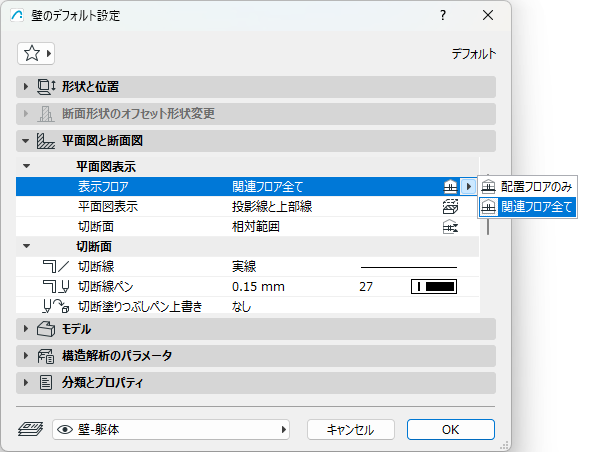Click the 実線 line preview
Image resolution: width=589 pixels, height=452 pixels.
[x=409, y=267]
